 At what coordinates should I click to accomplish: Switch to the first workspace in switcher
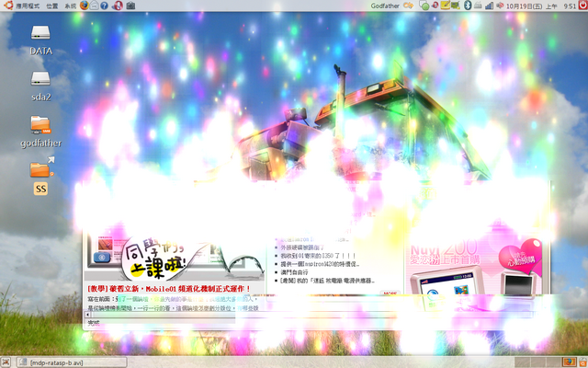pyautogui.click(x=521, y=362)
